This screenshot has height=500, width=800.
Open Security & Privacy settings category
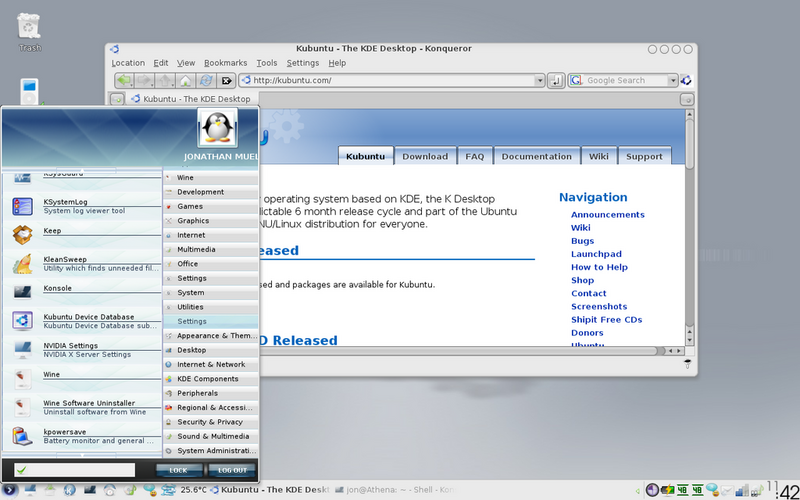[211, 422]
